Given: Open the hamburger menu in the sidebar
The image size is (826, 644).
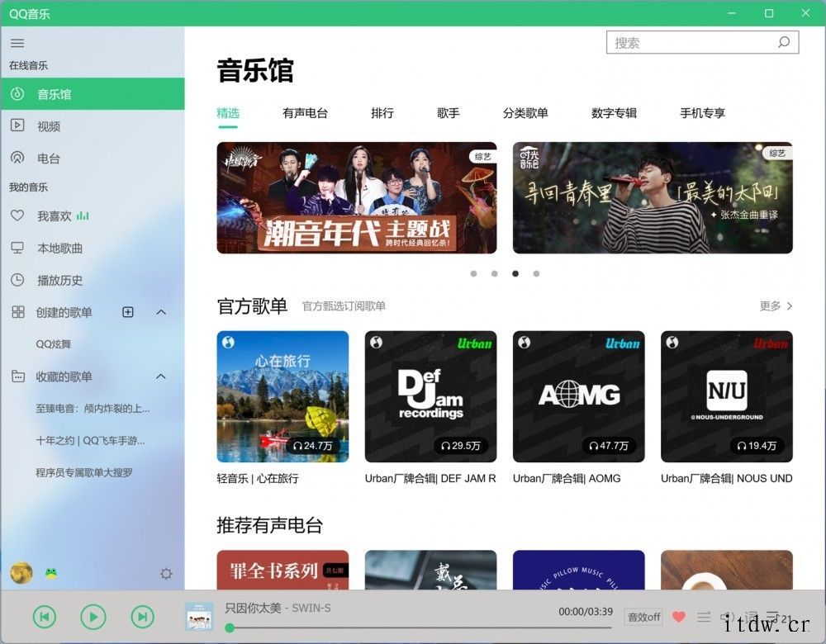Looking at the screenshot, I should tap(17, 43).
